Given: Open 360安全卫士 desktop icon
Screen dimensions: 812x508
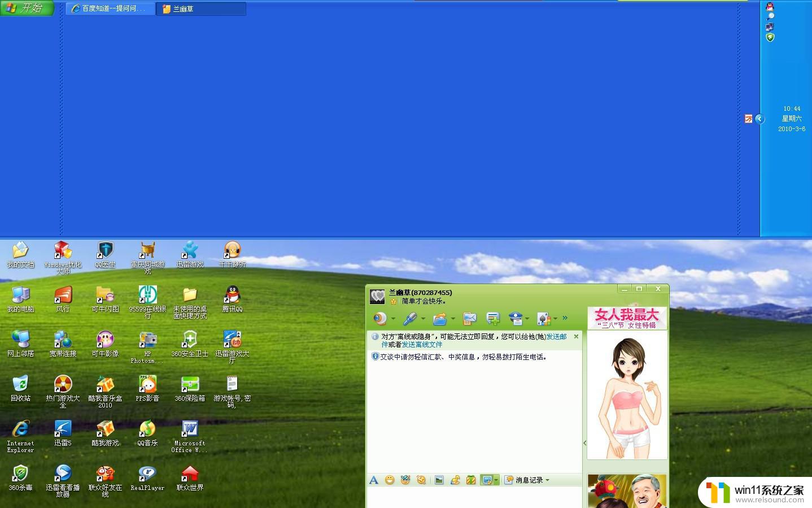Looking at the screenshot, I should click(x=190, y=344).
